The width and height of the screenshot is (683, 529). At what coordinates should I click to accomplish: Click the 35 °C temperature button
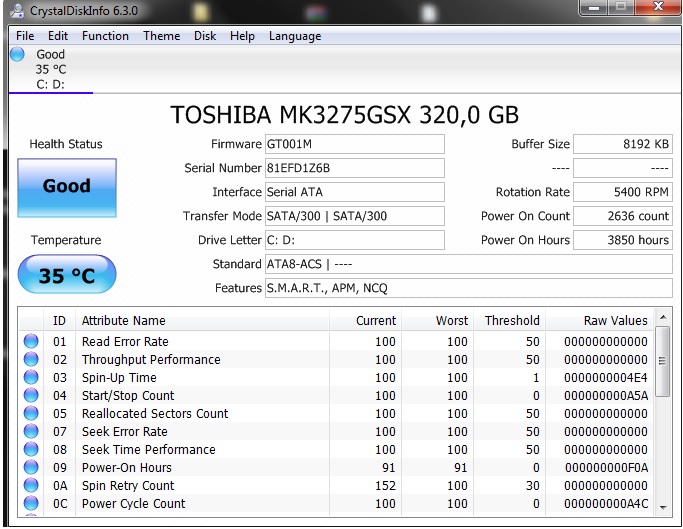coord(67,275)
